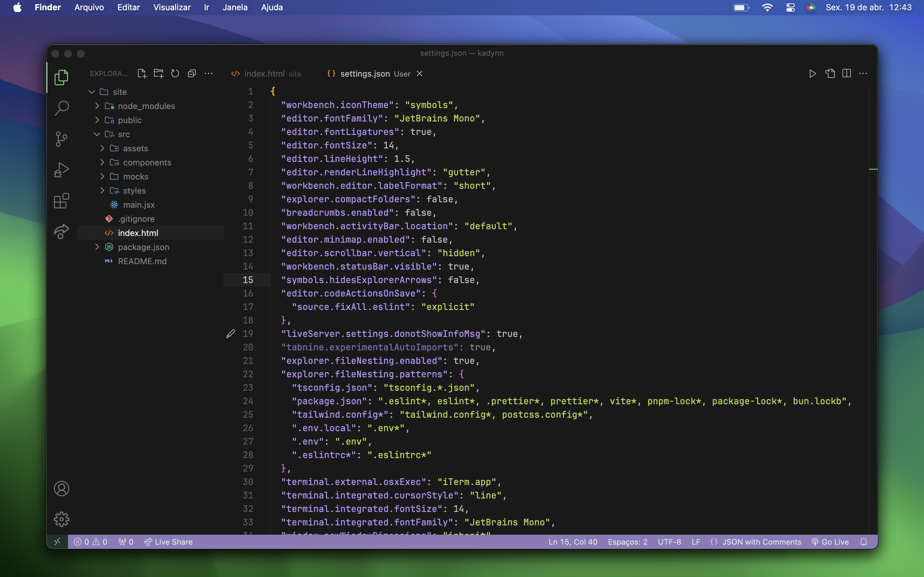
Task: Split the editor to the right
Action: (x=846, y=74)
